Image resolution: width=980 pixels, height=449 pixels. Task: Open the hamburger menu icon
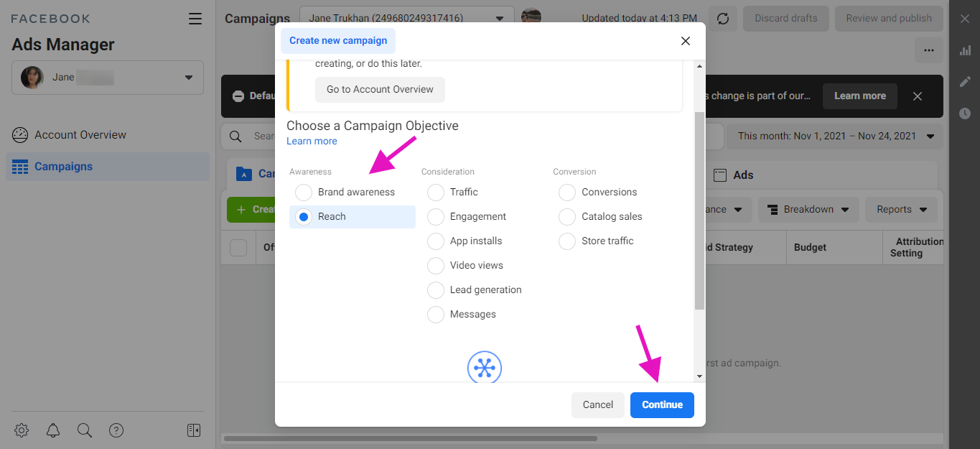(x=195, y=19)
